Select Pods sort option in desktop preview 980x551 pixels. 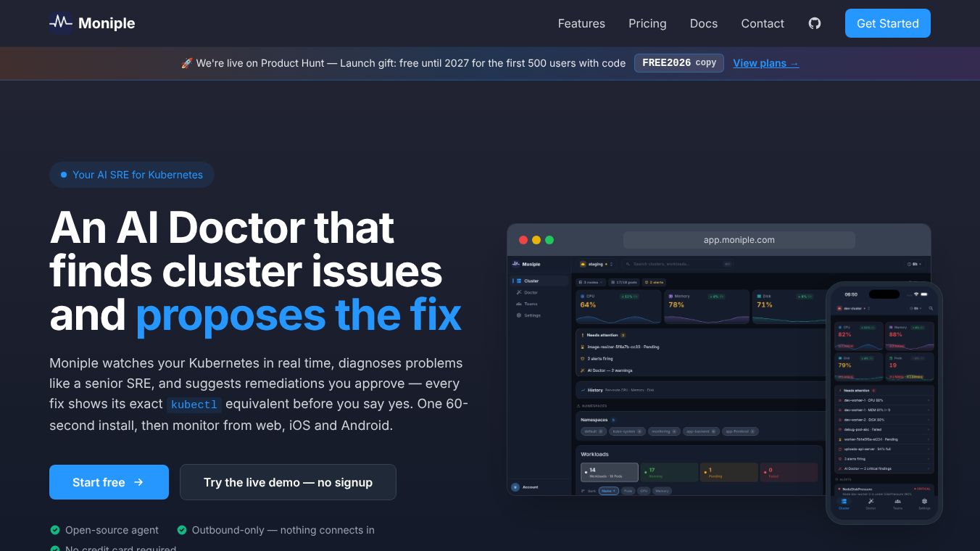[628, 491]
